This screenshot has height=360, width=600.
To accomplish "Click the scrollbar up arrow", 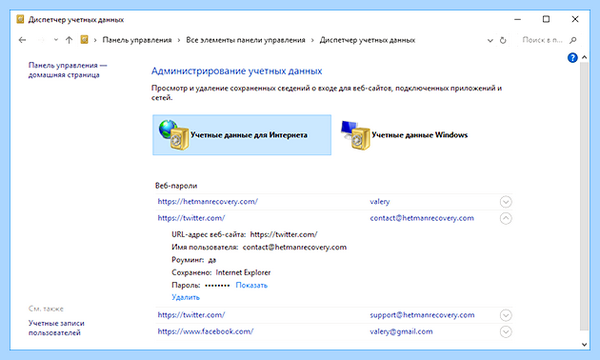I will pos(584,57).
